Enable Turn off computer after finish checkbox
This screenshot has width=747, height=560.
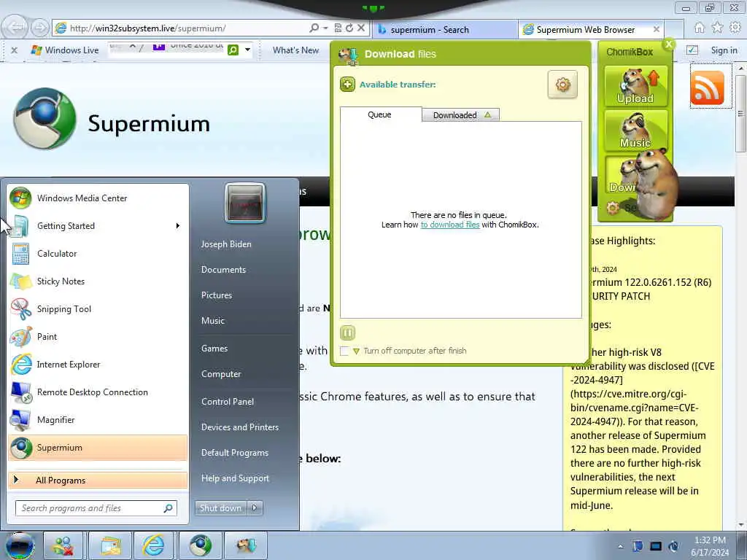pyautogui.click(x=344, y=351)
